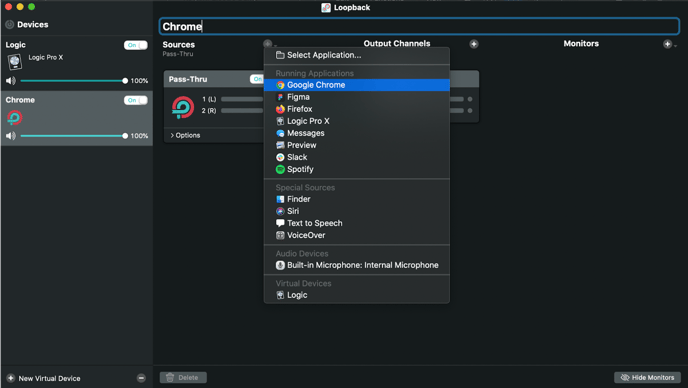Choose Siri under Special Sources
688x388 pixels.
(x=357, y=211)
